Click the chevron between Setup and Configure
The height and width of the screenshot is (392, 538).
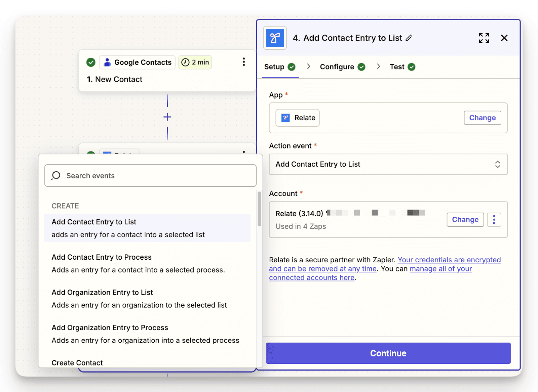pos(308,67)
